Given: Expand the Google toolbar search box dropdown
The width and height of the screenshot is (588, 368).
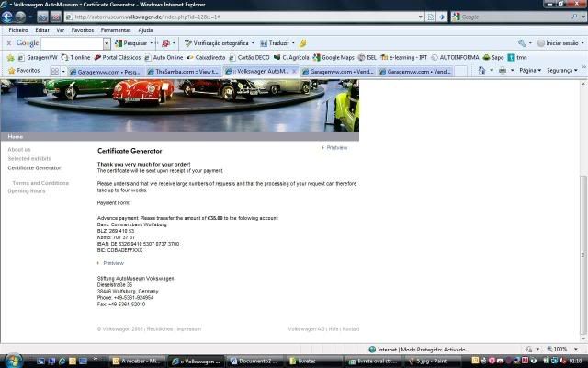Looking at the screenshot, I should tap(107, 43).
